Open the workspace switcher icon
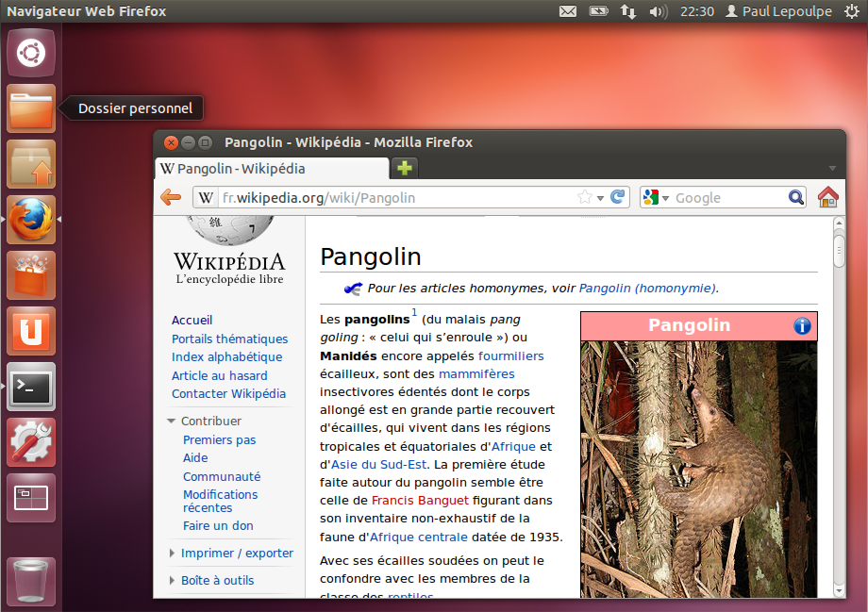This screenshot has width=868, height=612. (31, 498)
